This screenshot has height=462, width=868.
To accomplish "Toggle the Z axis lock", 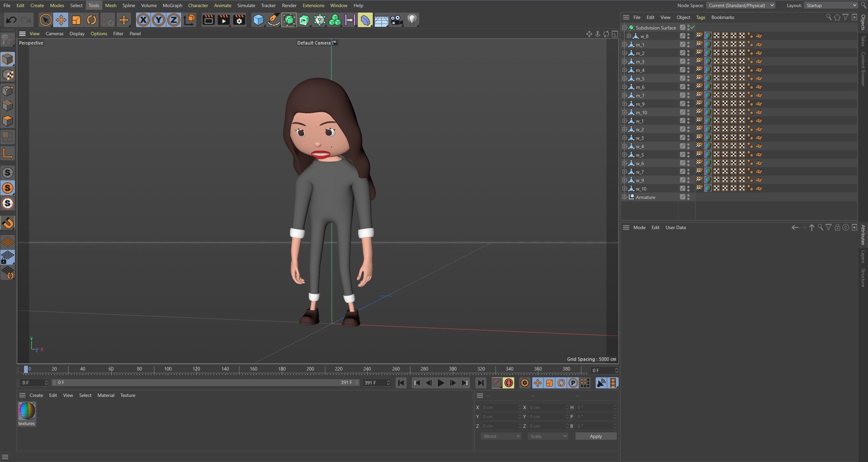I will click(x=174, y=20).
